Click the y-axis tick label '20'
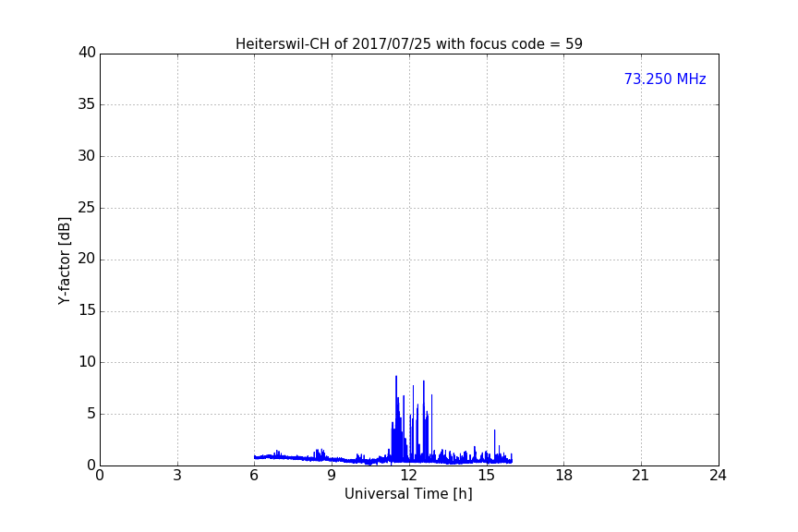The width and height of the screenshot is (798, 532). (87, 259)
